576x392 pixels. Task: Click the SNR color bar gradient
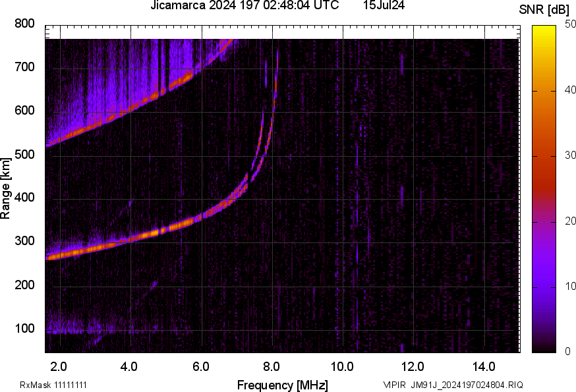click(544, 189)
